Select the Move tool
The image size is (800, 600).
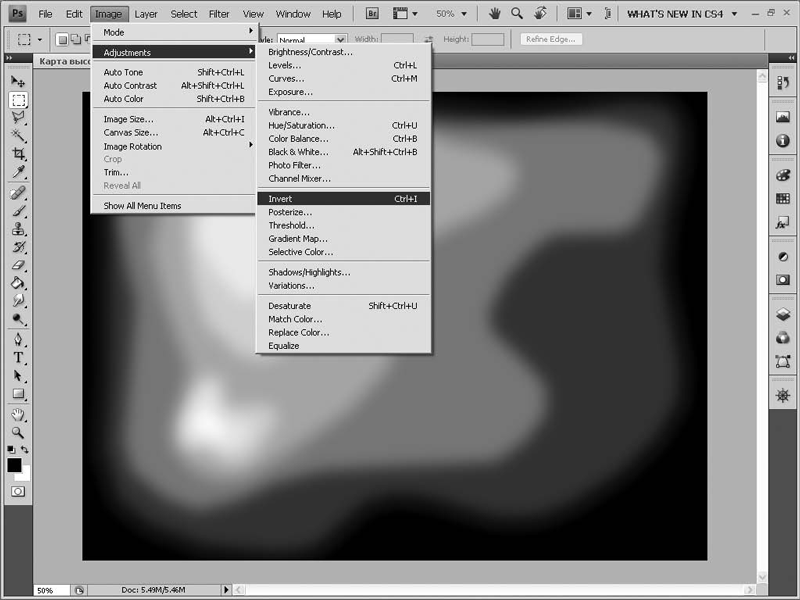18,81
